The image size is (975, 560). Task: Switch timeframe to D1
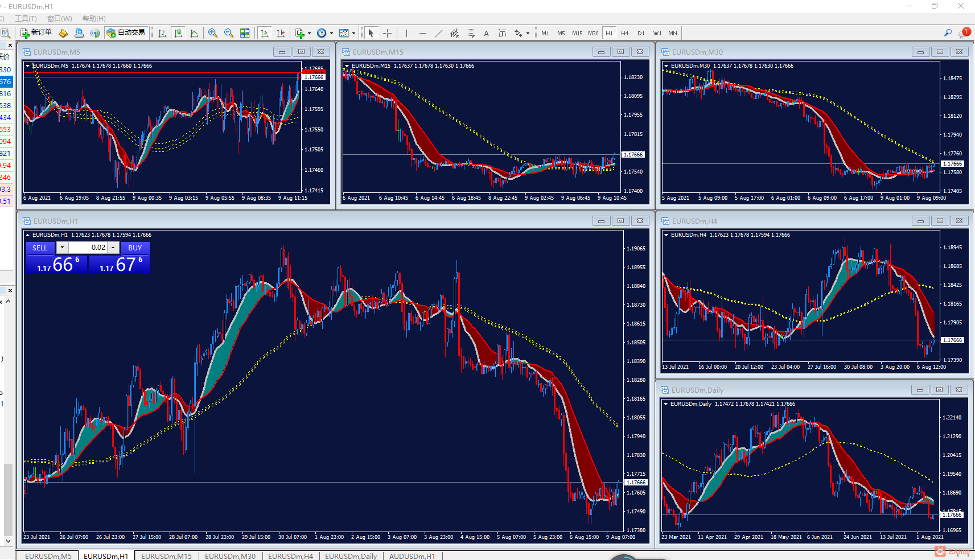point(641,33)
